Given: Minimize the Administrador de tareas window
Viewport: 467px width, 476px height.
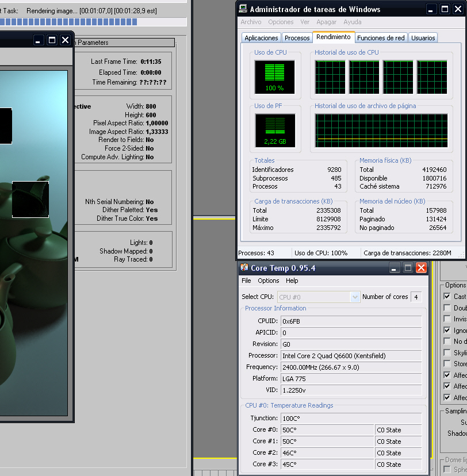Looking at the screenshot, I should click(x=430, y=9).
